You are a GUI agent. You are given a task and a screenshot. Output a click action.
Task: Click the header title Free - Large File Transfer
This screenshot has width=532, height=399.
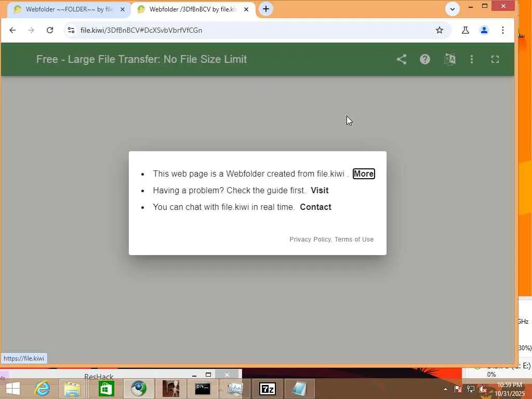[141, 59]
